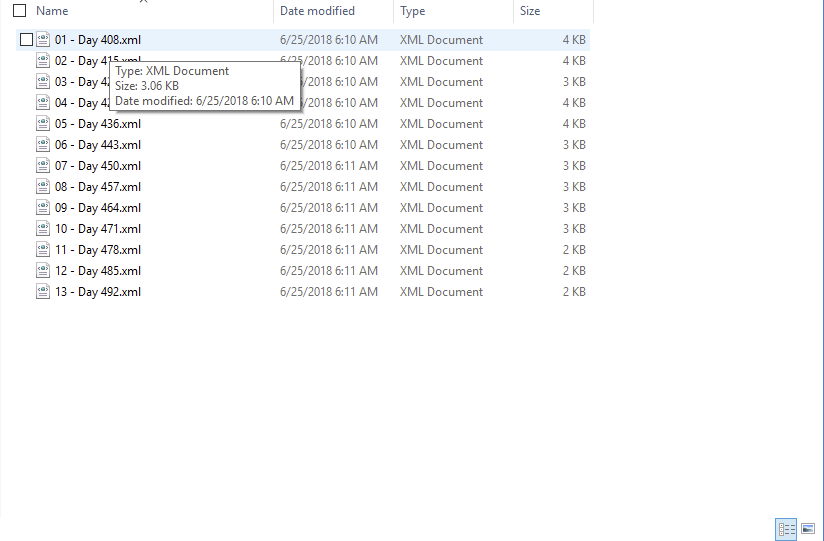Sort files by Name column
The image size is (824, 541).
pos(52,11)
